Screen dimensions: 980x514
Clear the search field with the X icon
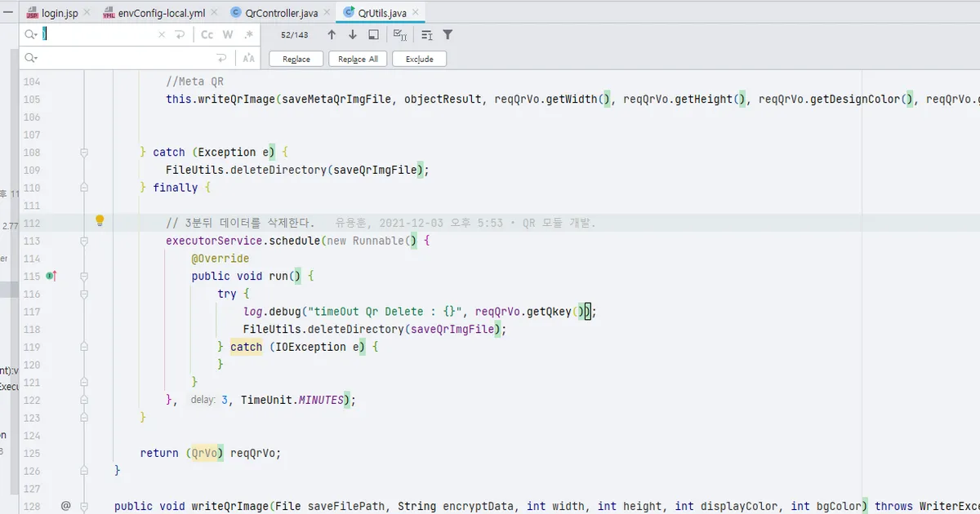tap(161, 35)
